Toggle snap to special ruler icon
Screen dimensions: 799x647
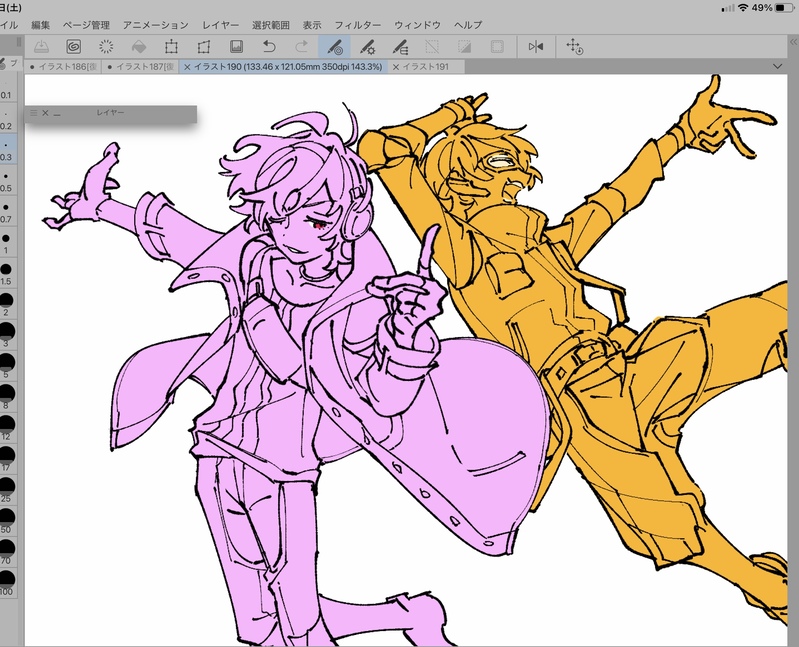[367, 47]
